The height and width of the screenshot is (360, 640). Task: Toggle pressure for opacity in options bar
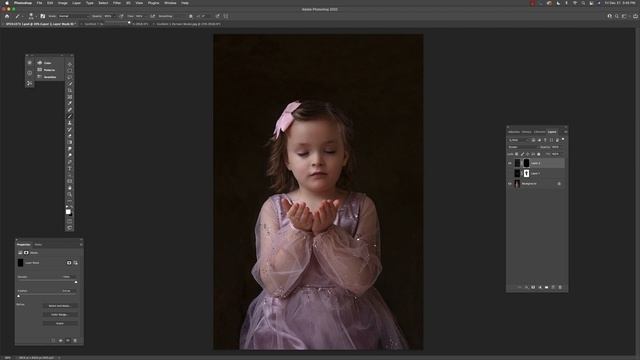tap(121, 16)
